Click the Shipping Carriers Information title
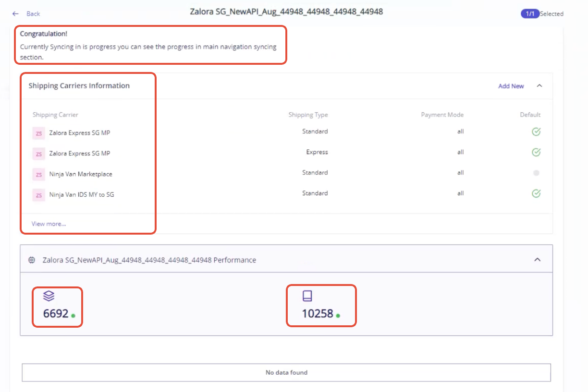 pos(79,86)
